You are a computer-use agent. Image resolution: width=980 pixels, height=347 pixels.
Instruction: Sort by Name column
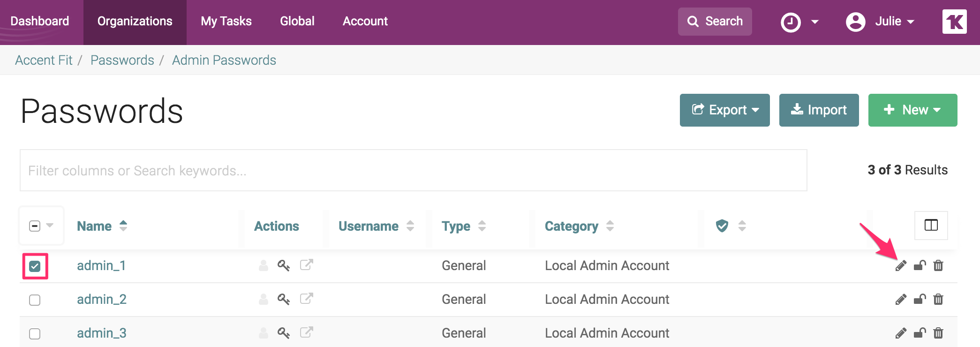pyautogui.click(x=102, y=226)
